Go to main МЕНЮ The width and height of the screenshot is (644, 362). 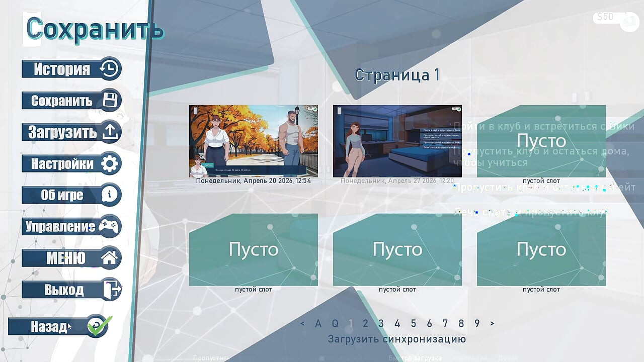[x=71, y=258]
